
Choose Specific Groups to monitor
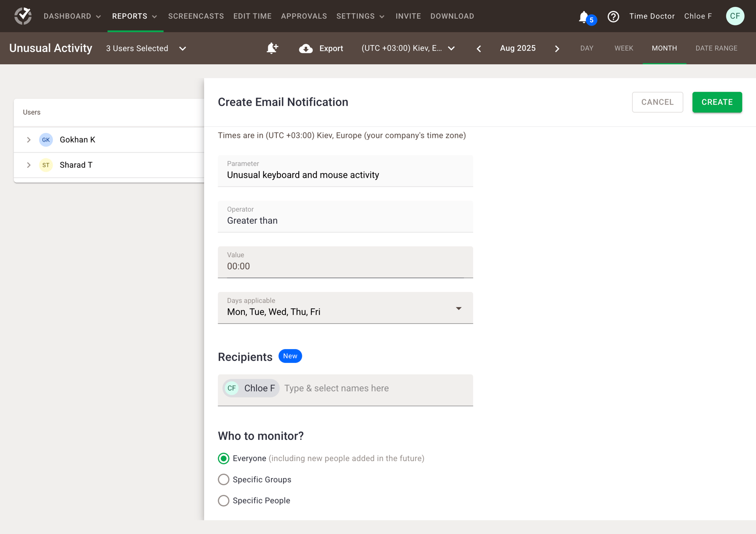224,479
